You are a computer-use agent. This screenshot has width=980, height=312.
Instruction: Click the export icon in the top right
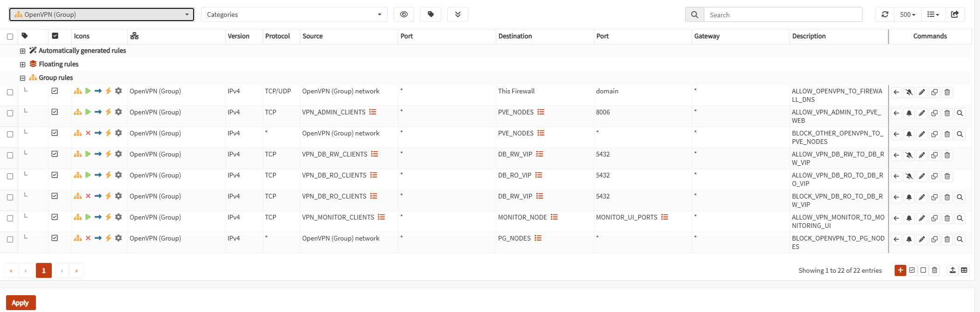coord(955,14)
